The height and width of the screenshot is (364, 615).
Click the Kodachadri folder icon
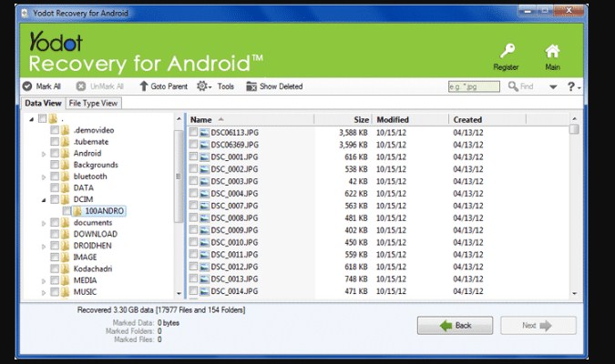tap(65, 268)
